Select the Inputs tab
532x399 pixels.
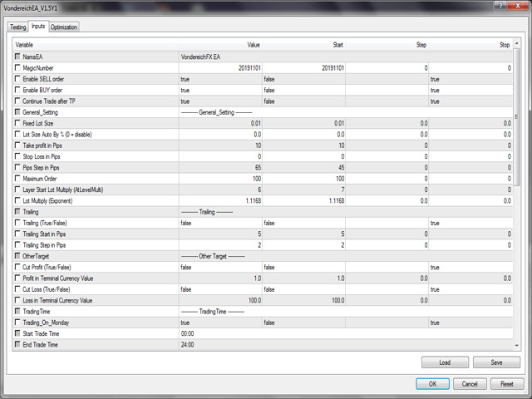coord(38,26)
